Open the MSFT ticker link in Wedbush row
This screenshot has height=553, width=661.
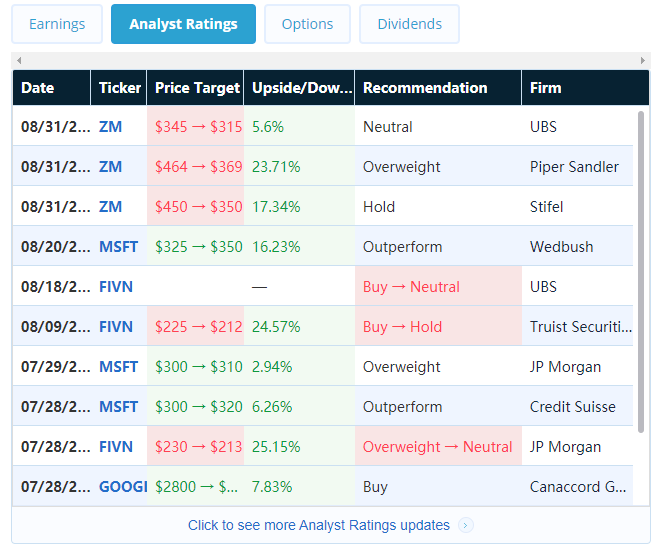(x=119, y=247)
